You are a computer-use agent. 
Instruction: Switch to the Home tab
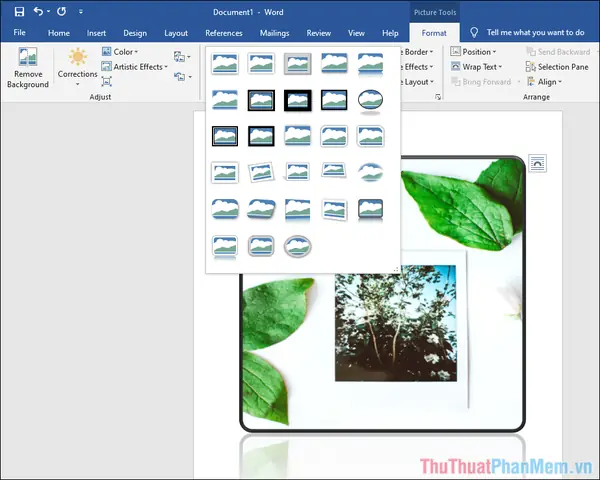(x=59, y=33)
